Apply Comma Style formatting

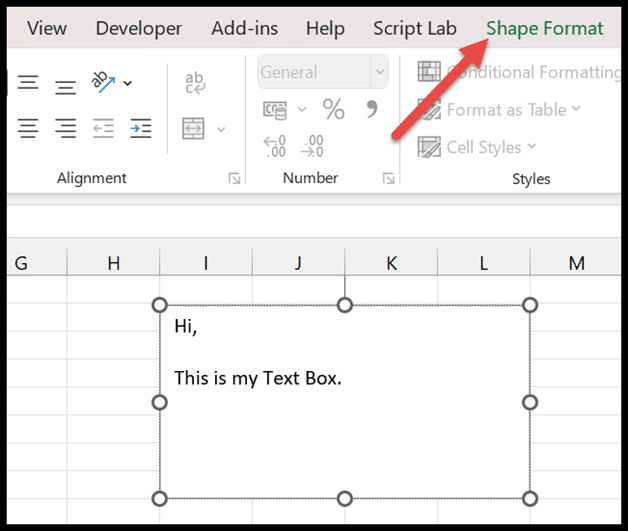(x=372, y=109)
